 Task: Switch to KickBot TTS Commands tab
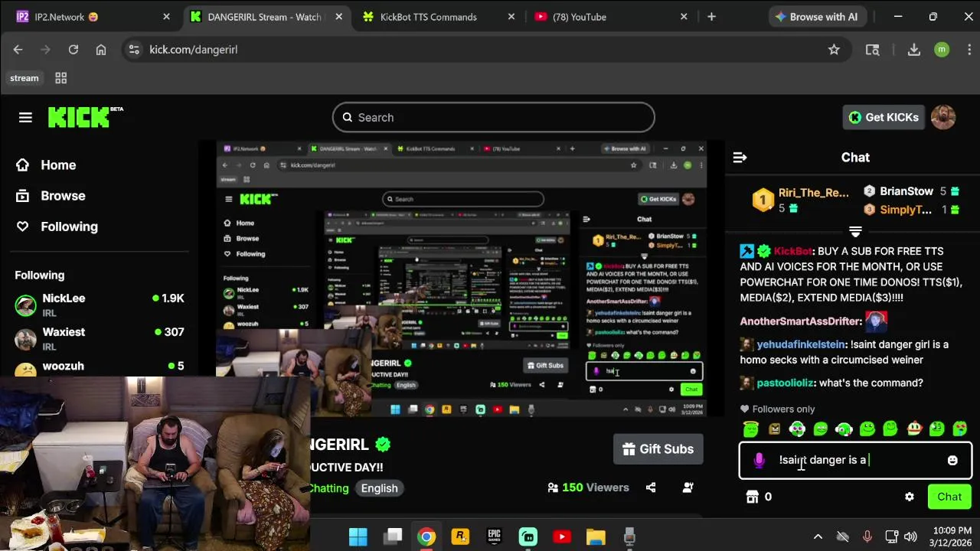pyautogui.click(x=439, y=17)
